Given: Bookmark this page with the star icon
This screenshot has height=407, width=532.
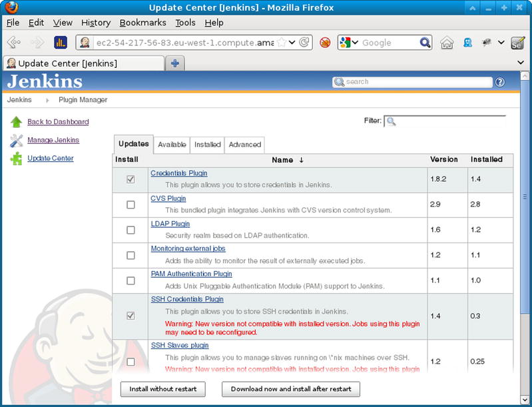Looking at the screenshot, I should pos(282,43).
